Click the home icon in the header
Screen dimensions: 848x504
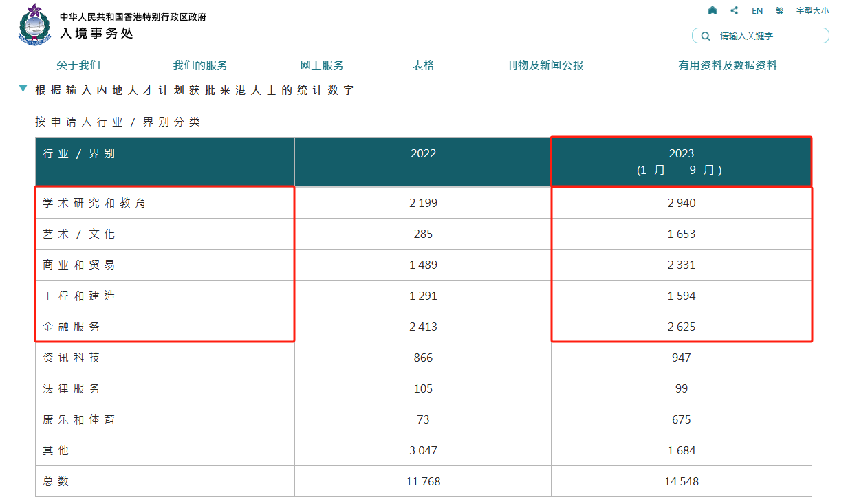pos(713,10)
